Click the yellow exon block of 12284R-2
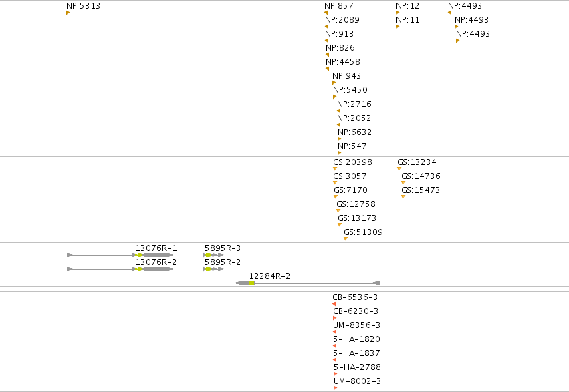 tap(252, 283)
